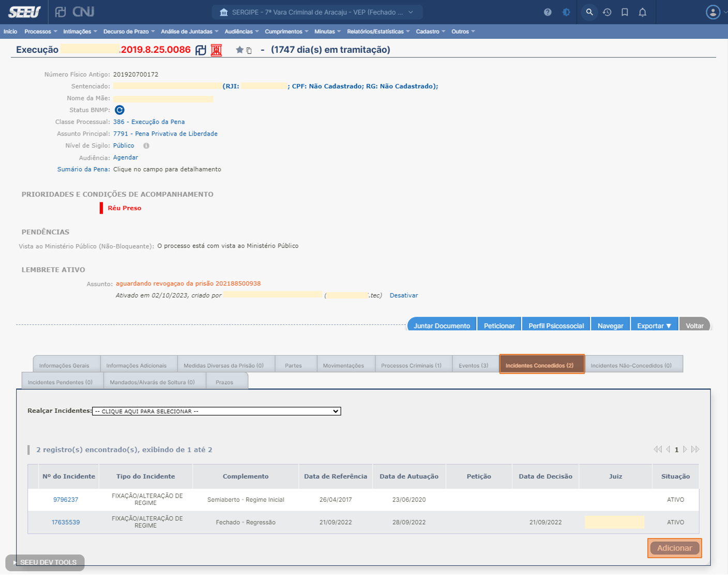Image resolution: width=728 pixels, height=582 pixels.
Task: Open the Realçar Incidentes select box
Action: click(216, 411)
